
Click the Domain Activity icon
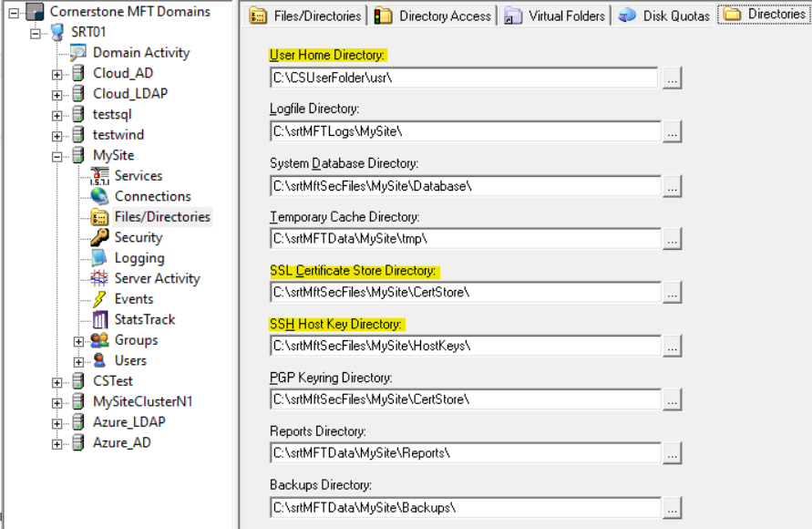tap(78, 53)
